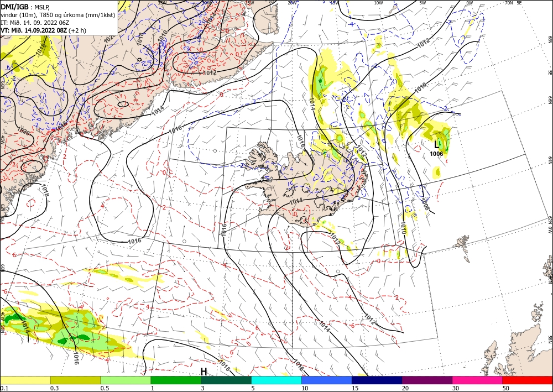Click the "70N" latitude label at top
553x392 pixels.
tap(509, 3)
